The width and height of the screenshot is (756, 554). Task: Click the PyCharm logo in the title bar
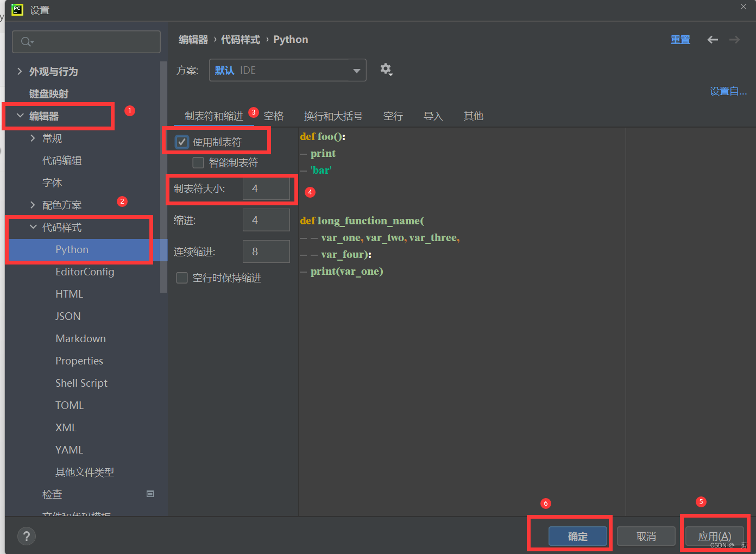click(x=17, y=10)
